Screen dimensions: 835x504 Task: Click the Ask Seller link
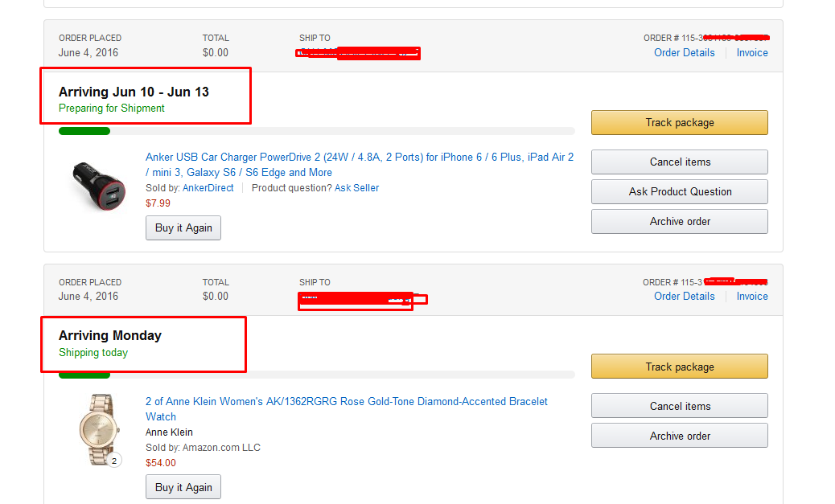(x=356, y=188)
